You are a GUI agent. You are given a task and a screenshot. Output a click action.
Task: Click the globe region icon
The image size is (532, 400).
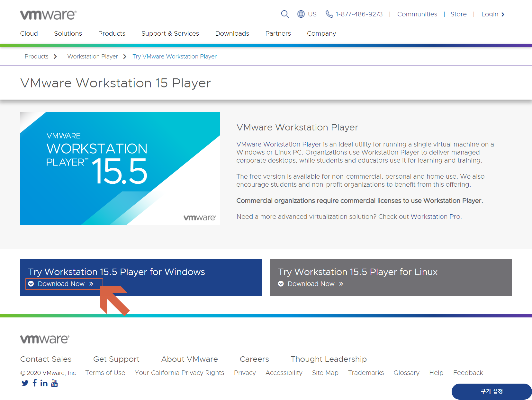pos(301,14)
